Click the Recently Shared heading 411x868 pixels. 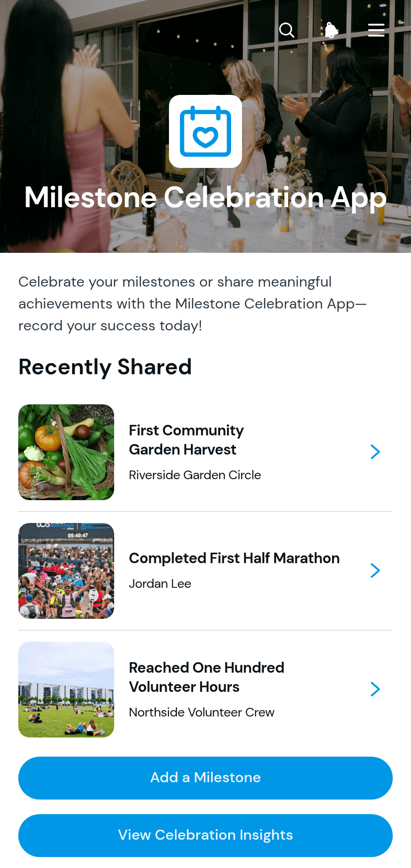(x=105, y=367)
